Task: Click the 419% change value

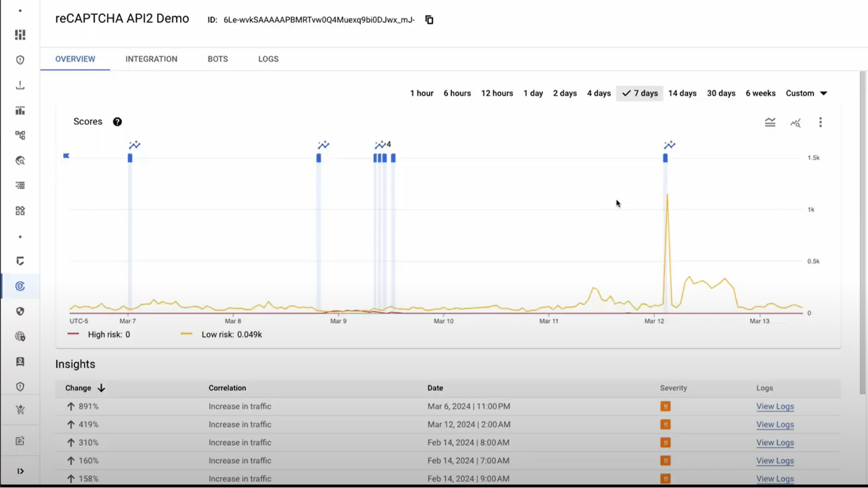Action: 88,425
